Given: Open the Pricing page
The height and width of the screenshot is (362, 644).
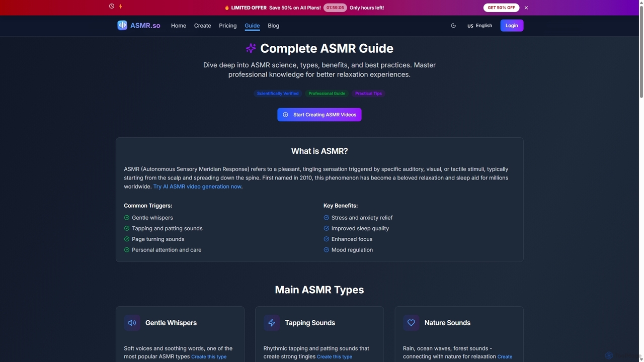Looking at the screenshot, I should coord(228,26).
